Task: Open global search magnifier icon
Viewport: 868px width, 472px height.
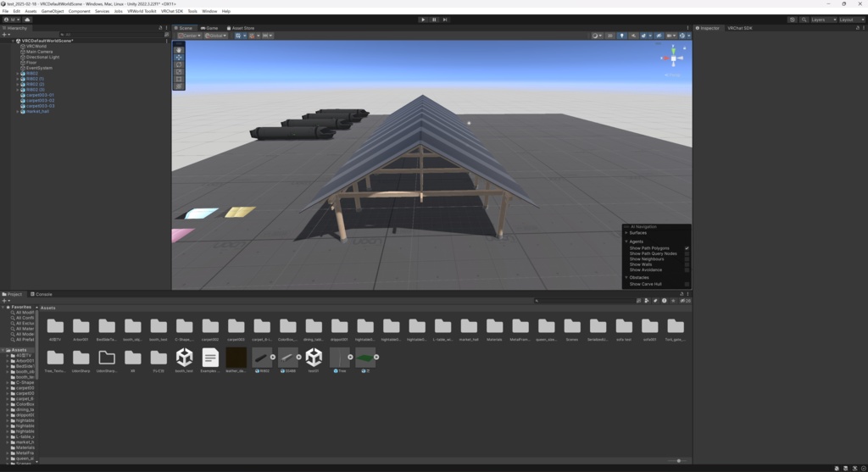Action: point(804,19)
